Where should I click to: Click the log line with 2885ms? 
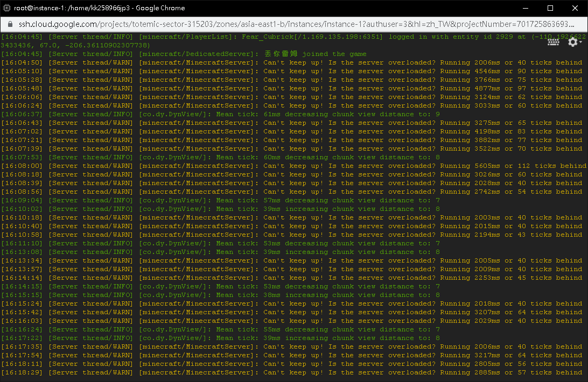[291, 373]
